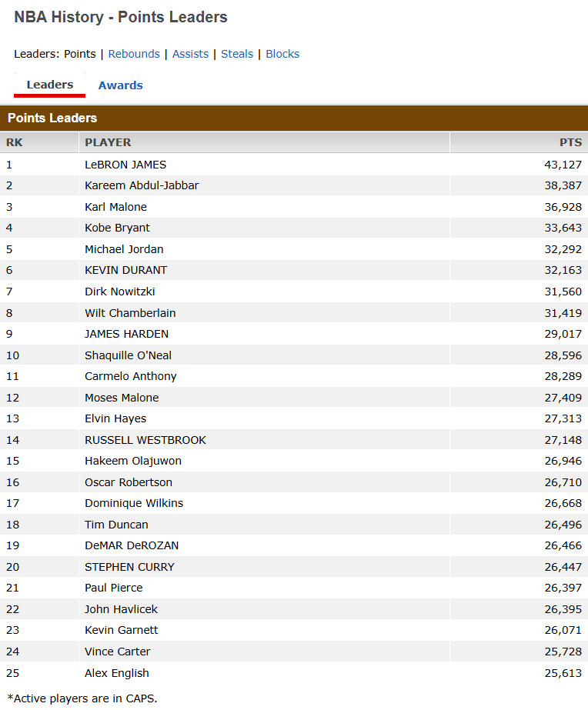Select Alex English player name
588x710 pixels.
click(117, 673)
